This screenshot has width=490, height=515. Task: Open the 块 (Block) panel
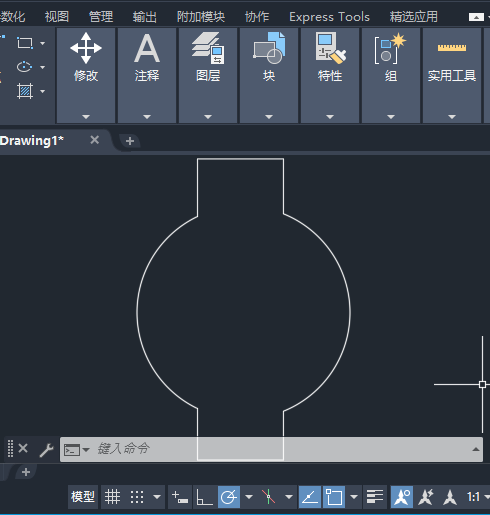(x=269, y=75)
